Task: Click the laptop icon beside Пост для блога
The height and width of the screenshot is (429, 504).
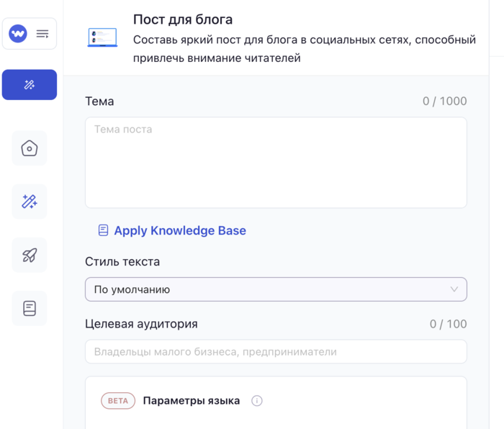Action: pos(102,37)
